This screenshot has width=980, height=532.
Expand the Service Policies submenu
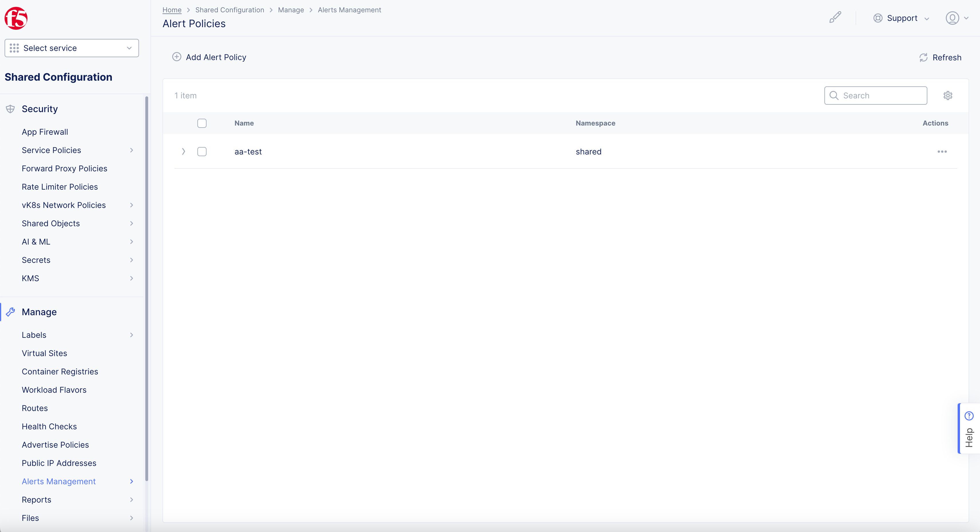(131, 150)
